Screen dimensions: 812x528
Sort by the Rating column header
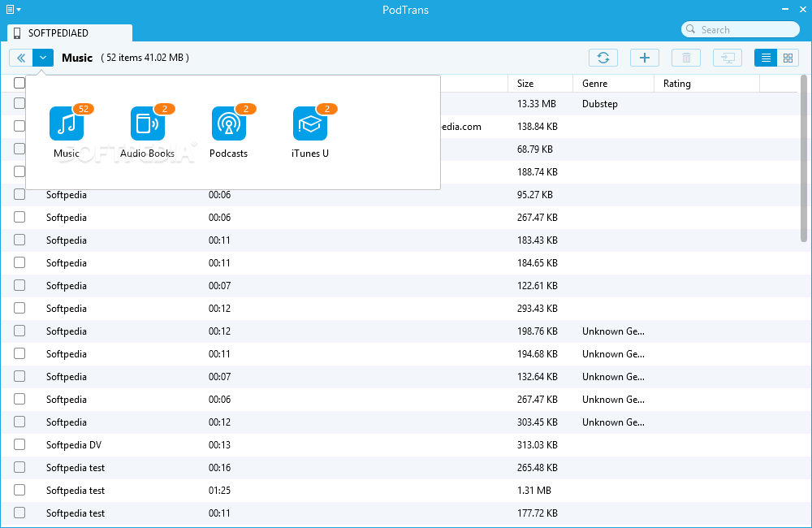coord(707,84)
